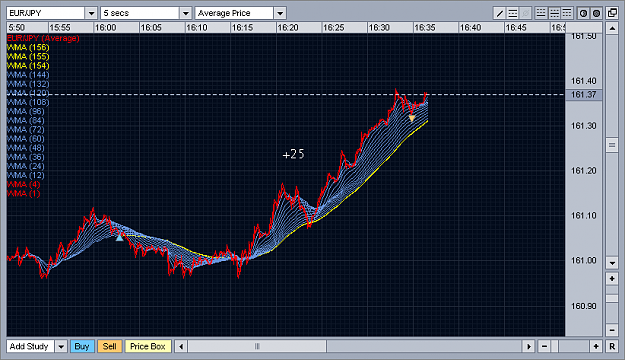The height and width of the screenshot is (360, 625).
Task: Select the trend line drawing tool
Action: [499, 13]
